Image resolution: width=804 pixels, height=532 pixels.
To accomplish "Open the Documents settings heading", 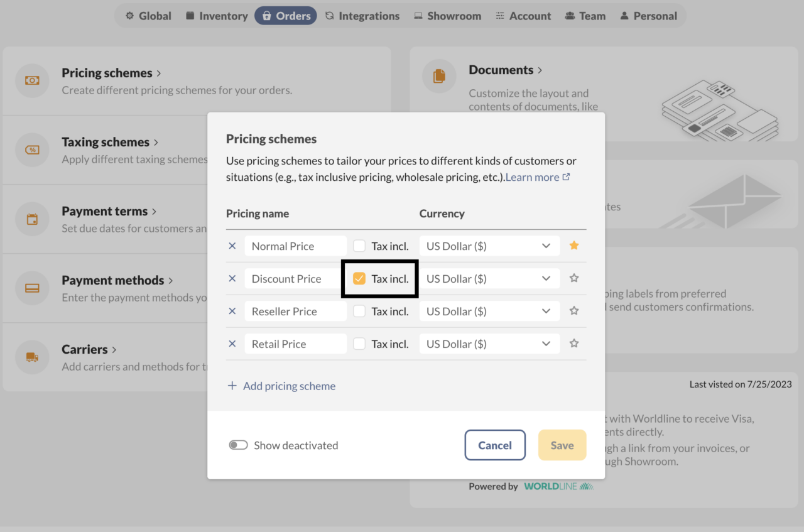I will point(505,70).
